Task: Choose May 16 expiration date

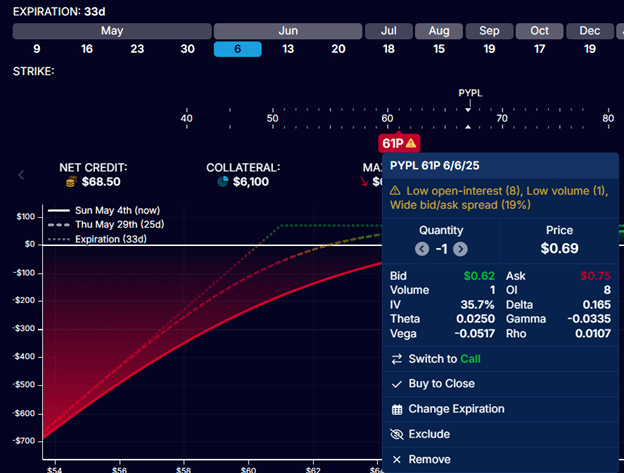Action: point(87,49)
